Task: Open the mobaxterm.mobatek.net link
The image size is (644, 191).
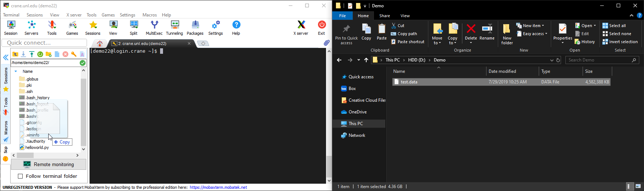Action: click(x=218, y=187)
